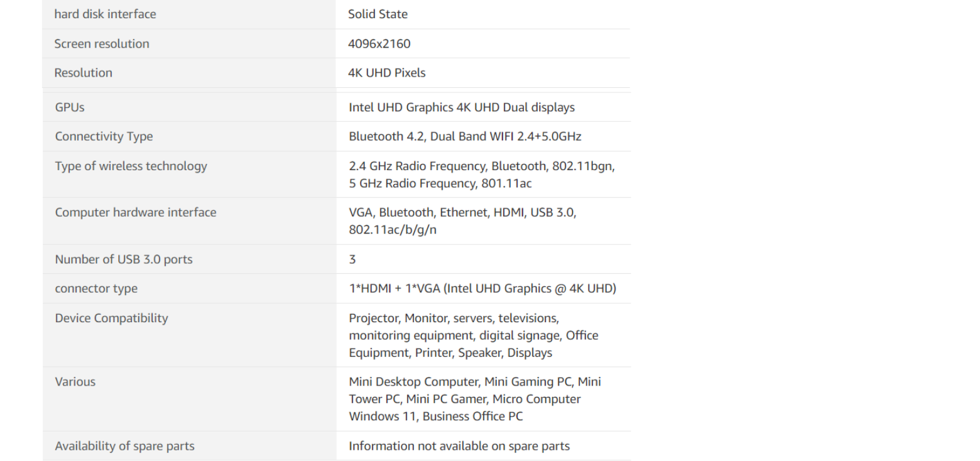Click the 'Type of wireless technology' label
Image resolution: width=980 pixels, height=461 pixels.
point(131,166)
